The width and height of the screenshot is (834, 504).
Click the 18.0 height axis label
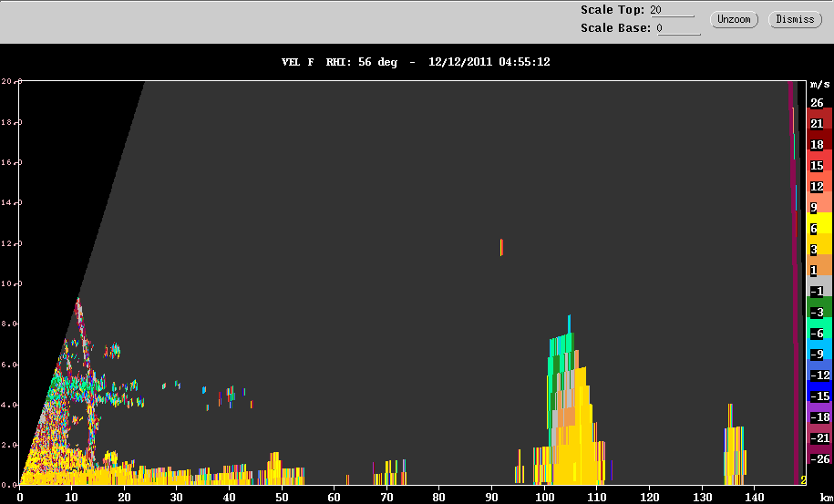(x=10, y=122)
